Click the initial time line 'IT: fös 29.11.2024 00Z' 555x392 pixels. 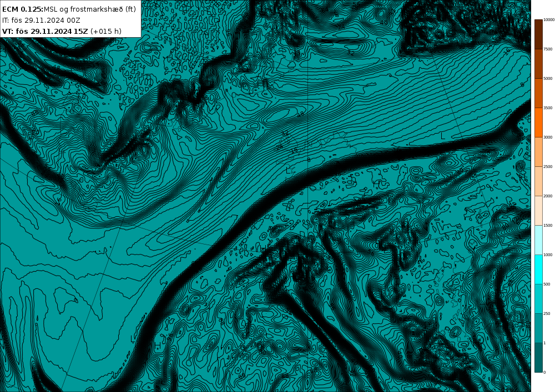tap(41, 21)
